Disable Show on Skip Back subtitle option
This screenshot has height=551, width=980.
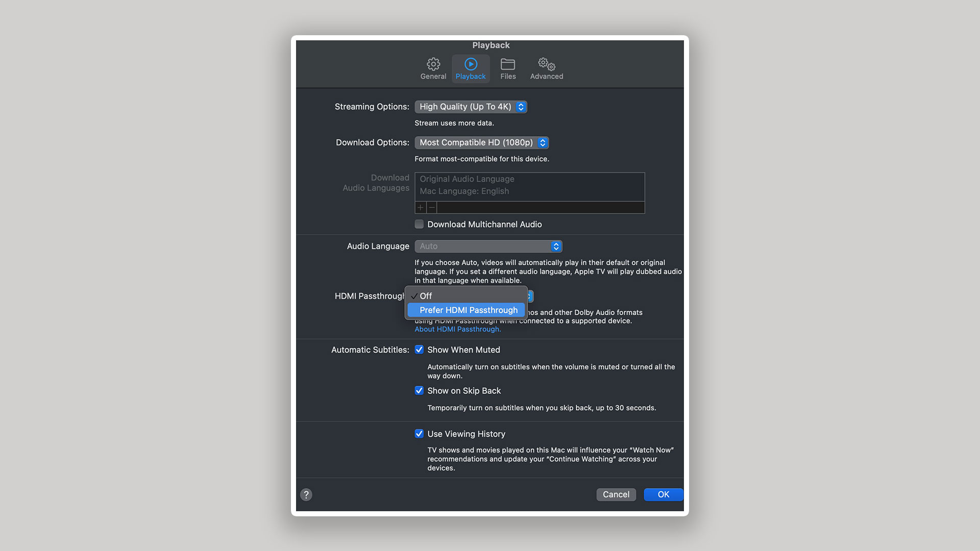pyautogui.click(x=418, y=390)
